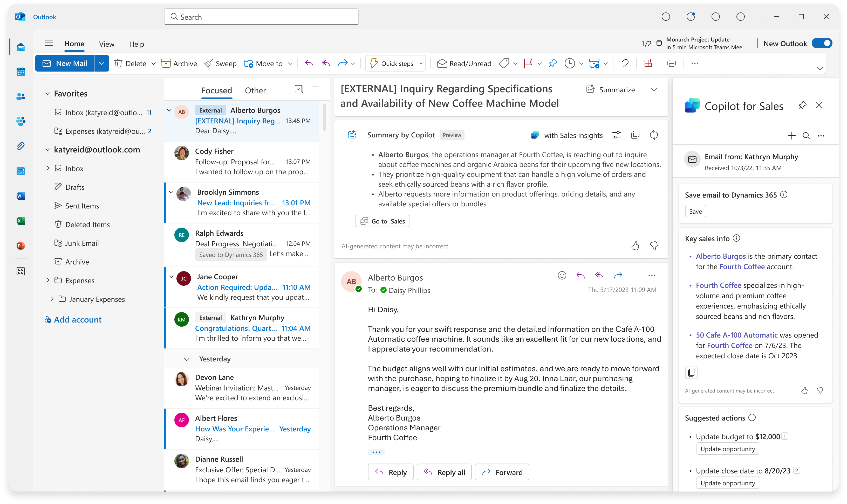Launch Excel from the left app rail
847x504 pixels.
point(21,221)
